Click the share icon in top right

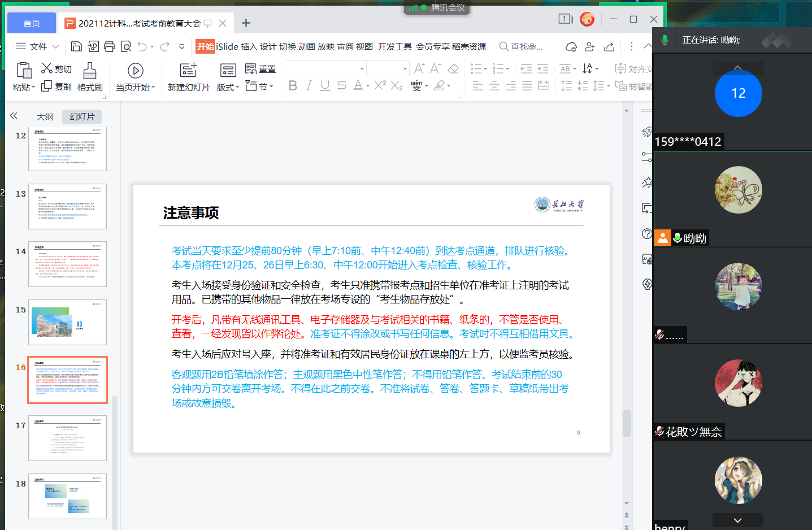point(609,46)
